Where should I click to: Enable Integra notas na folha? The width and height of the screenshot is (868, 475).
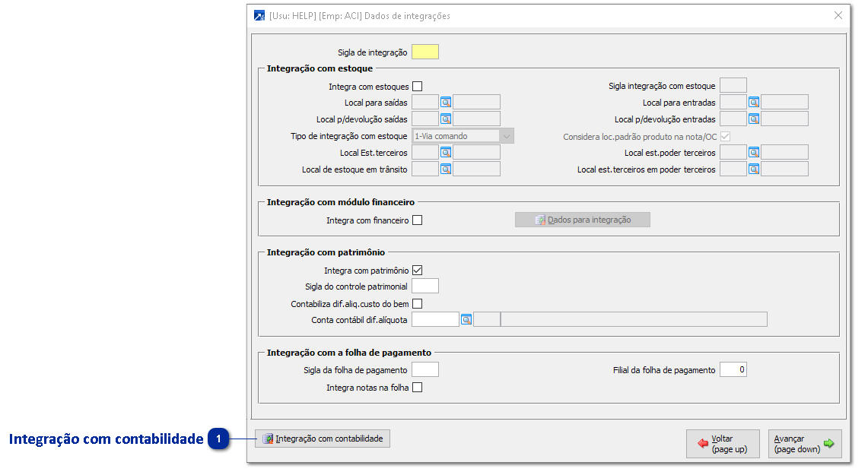pyautogui.click(x=418, y=388)
